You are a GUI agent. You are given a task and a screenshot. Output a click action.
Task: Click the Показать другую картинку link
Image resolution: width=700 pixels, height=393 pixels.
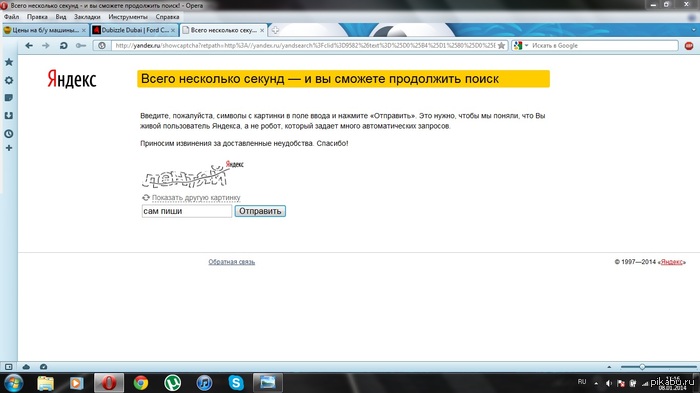(x=196, y=197)
